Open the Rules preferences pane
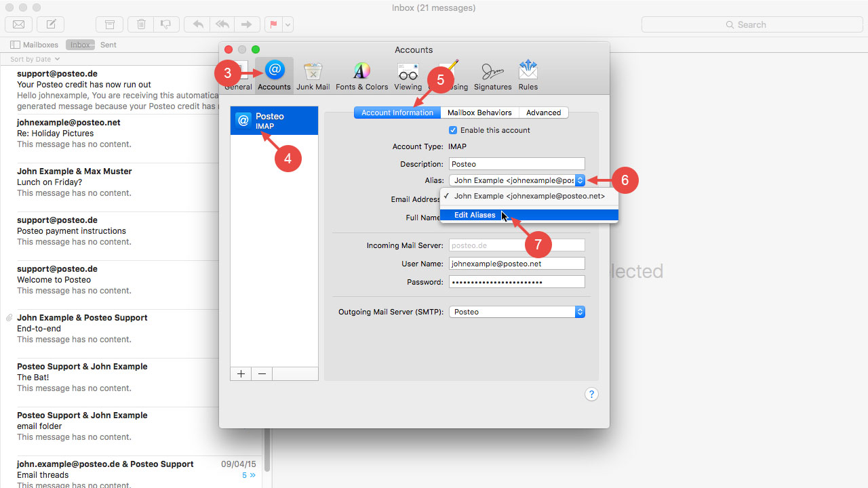 (x=528, y=75)
